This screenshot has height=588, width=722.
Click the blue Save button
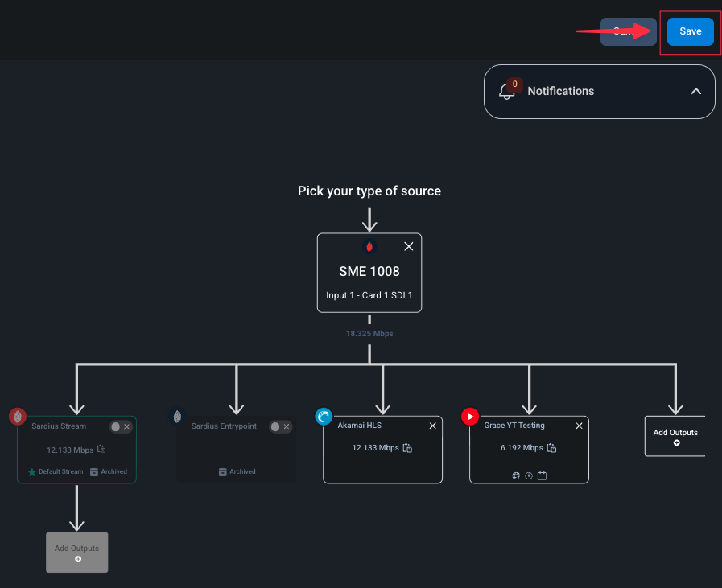pyautogui.click(x=691, y=31)
